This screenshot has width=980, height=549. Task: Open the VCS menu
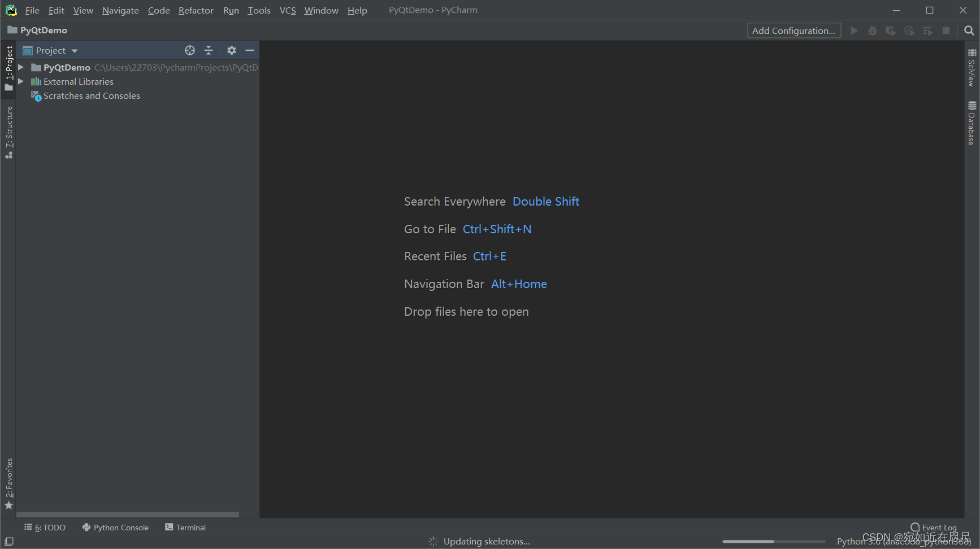(287, 10)
